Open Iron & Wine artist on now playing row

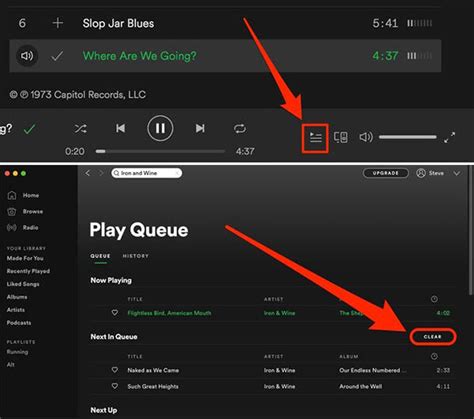pos(279,313)
